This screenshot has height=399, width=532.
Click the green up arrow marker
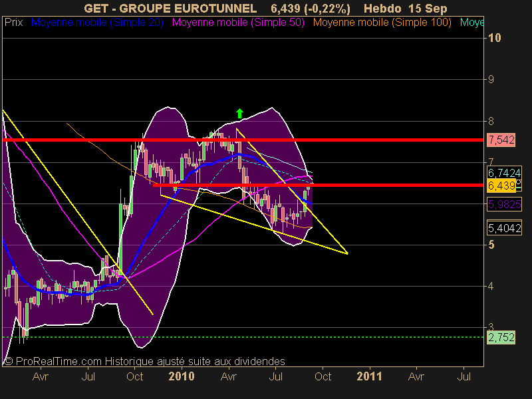tap(239, 113)
